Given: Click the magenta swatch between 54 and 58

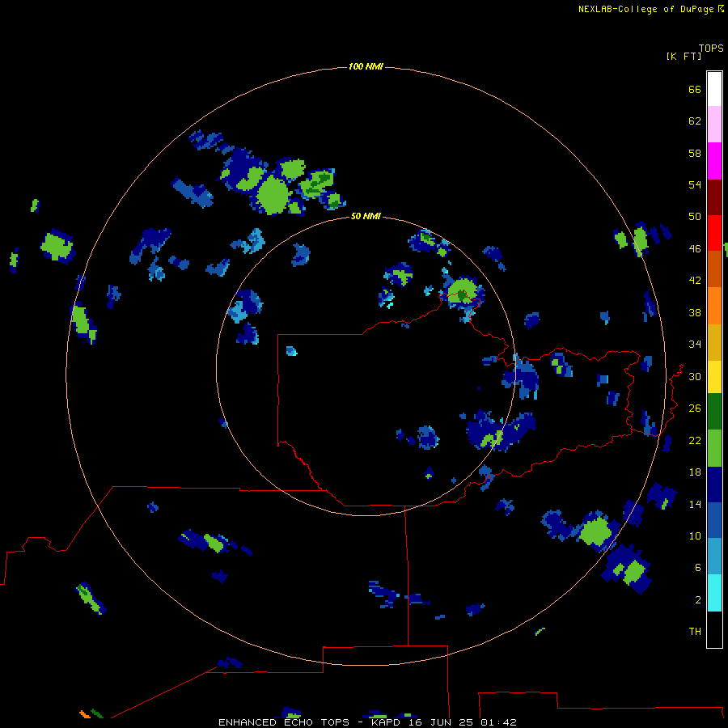Looking at the screenshot, I should (x=714, y=161).
